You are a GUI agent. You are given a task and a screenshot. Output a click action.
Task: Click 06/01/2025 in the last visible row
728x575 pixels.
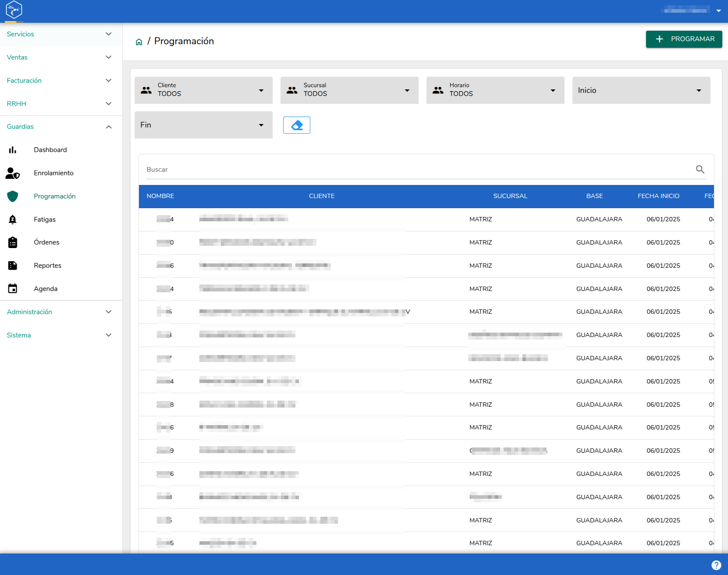tap(664, 543)
